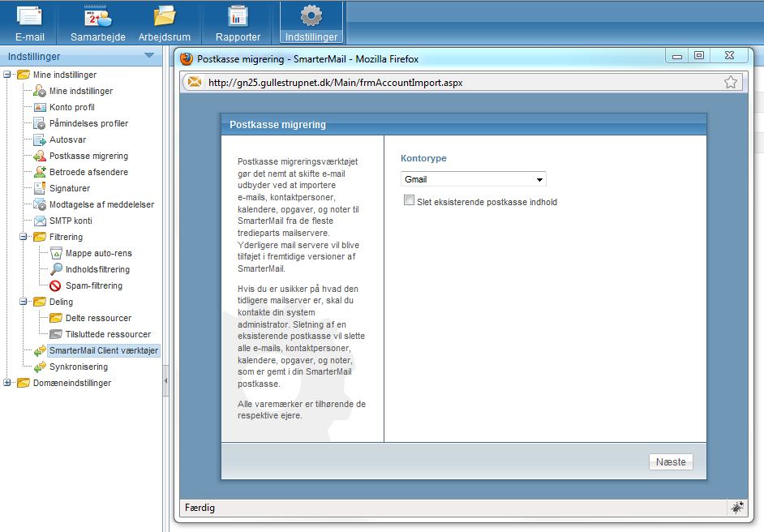Click the Firebug bug icon in status bar
764x532 pixels.
point(736,508)
